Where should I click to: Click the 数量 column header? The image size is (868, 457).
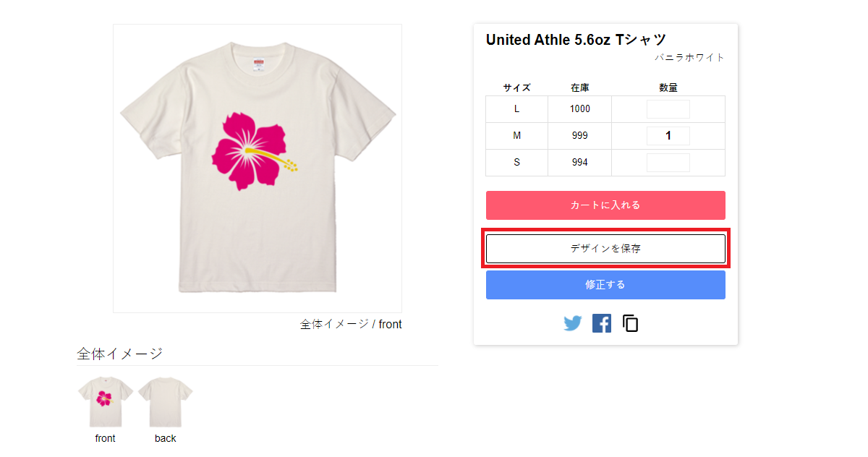click(x=668, y=87)
